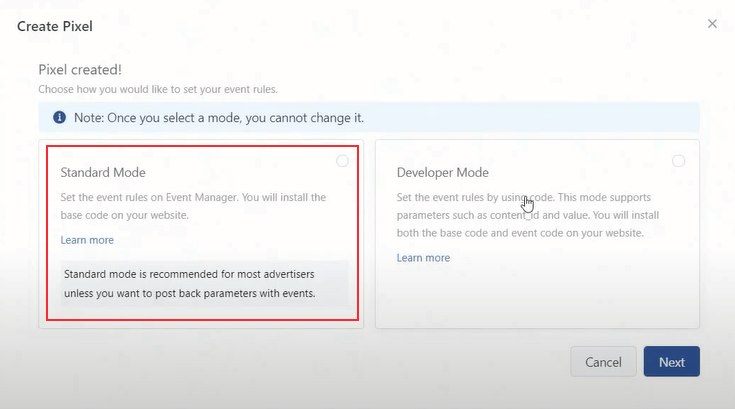Click the Create Pixel dialog title
Viewport: 735px width, 409px height.
(x=55, y=26)
